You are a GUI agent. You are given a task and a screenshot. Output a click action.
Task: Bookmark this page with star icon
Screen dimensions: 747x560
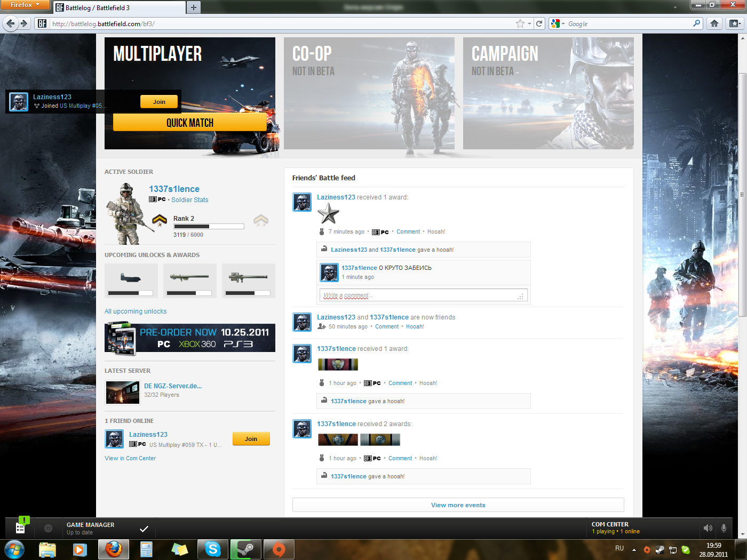pos(520,23)
